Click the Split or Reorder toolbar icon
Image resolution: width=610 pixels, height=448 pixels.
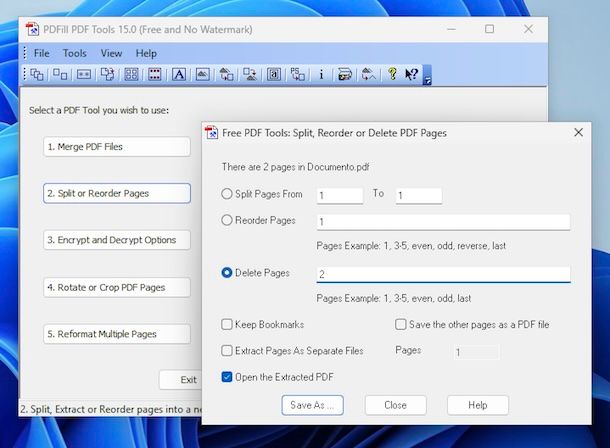tap(60, 74)
